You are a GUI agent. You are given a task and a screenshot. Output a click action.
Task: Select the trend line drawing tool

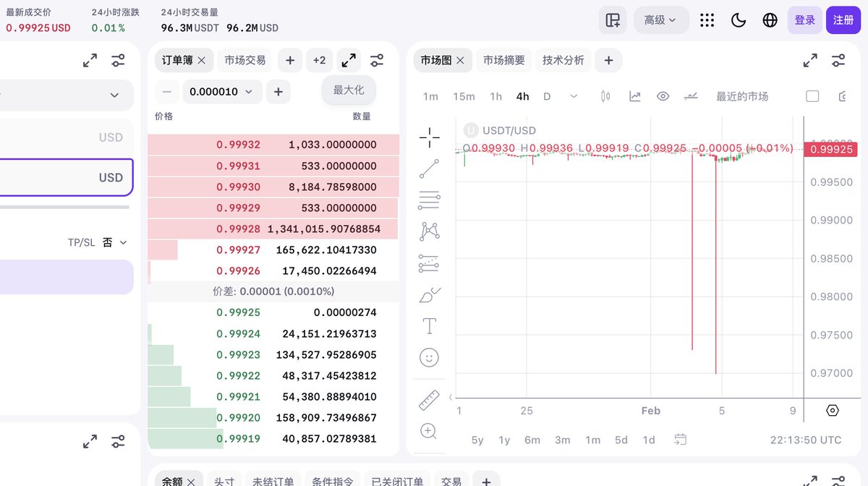[429, 169]
